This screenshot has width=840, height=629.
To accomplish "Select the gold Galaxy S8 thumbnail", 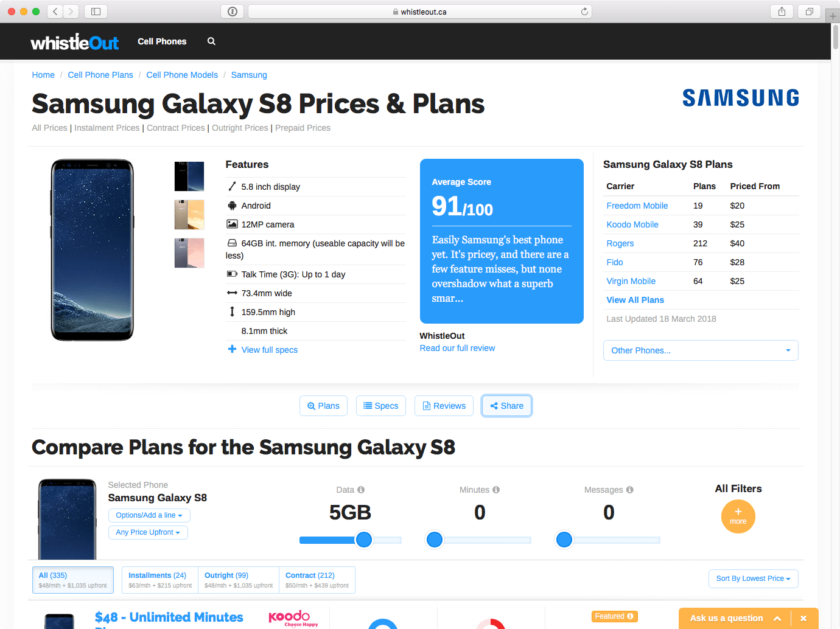I will pyautogui.click(x=189, y=215).
